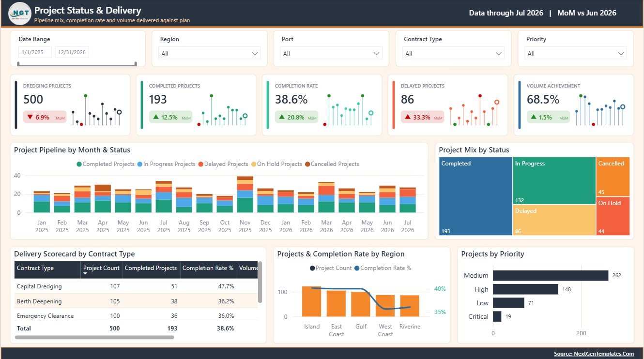Open the NextGenTemplates.Com source link

[x=594, y=354]
